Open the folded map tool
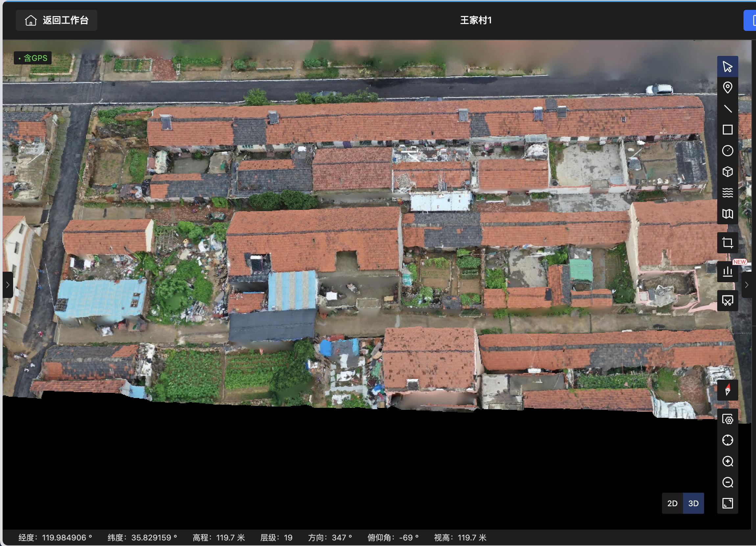This screenshot has width=756, height=546. coord(727,214)
